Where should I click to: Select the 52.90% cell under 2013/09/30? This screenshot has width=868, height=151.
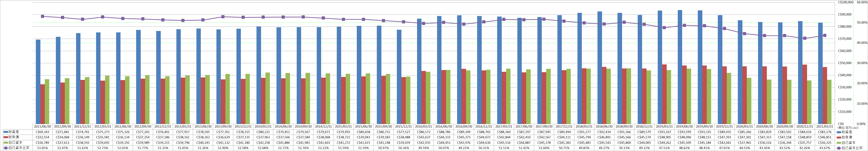[x=223, y=148]
